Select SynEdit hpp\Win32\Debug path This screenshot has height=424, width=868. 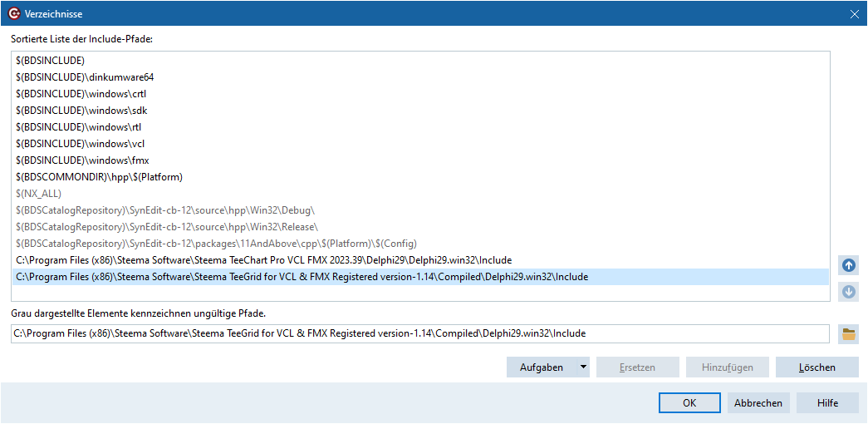[420, 210]
